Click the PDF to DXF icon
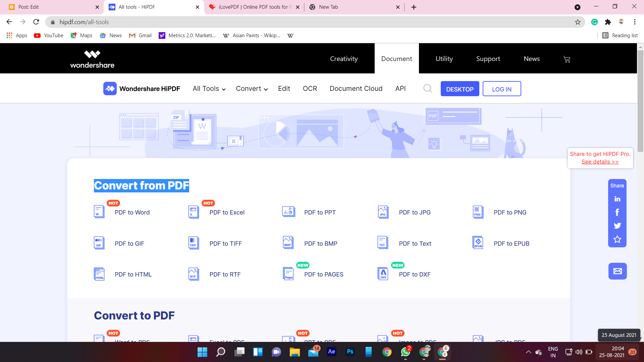Screen dimensions: 644x362 (383, 274)
